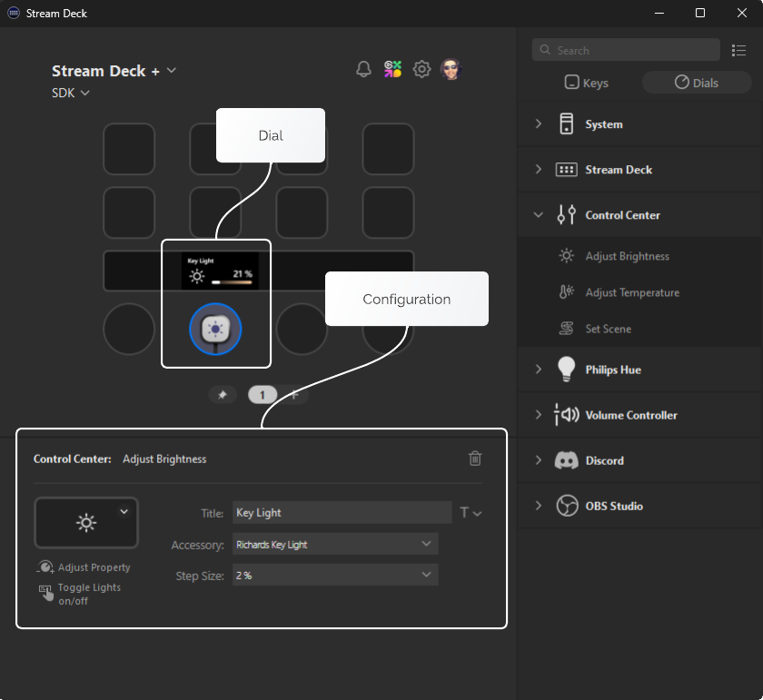Viewport: 763px width, 700px height.
Task: Click the Discord category icon
Action: click(567, 460)
